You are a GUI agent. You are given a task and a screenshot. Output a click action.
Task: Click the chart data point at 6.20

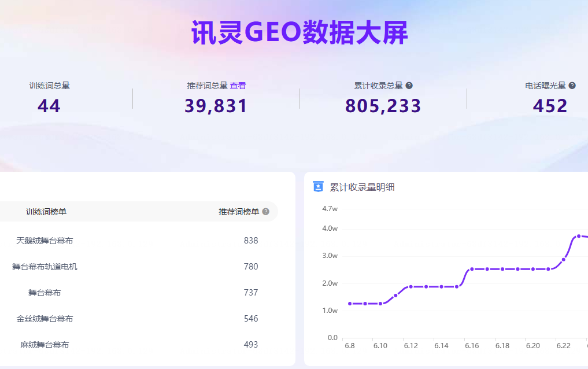(533, 270)
